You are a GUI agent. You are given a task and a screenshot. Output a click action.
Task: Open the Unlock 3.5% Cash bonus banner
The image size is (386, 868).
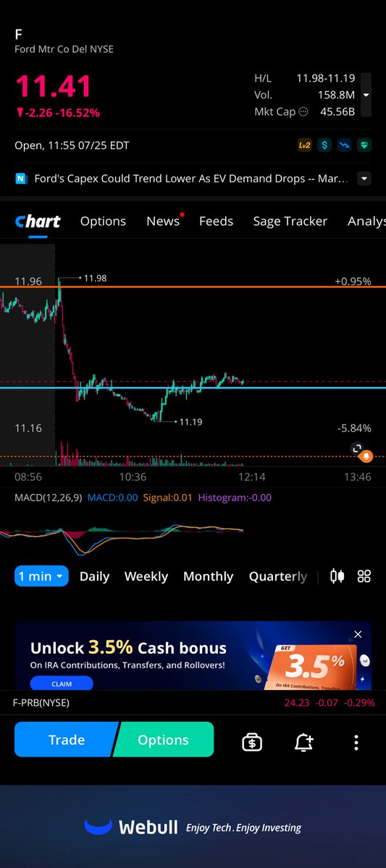(x=193, y=655)
